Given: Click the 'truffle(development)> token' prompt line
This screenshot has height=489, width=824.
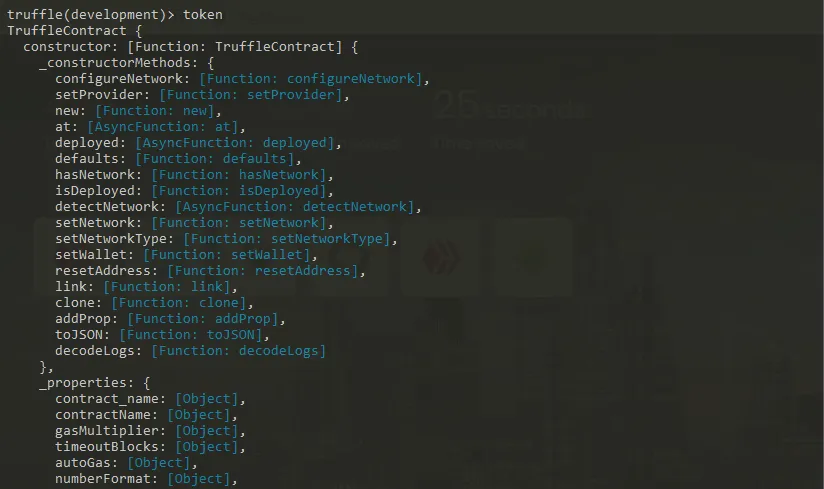Looking at the screenshot, I should [x=115, y=15].
